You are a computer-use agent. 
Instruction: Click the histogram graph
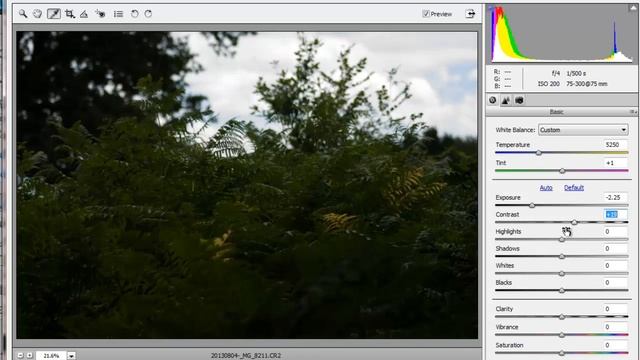tap(562, 33)
